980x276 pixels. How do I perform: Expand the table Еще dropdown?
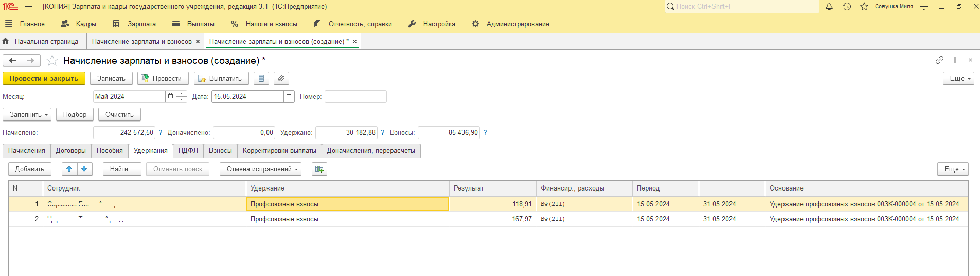pos(953,169)
